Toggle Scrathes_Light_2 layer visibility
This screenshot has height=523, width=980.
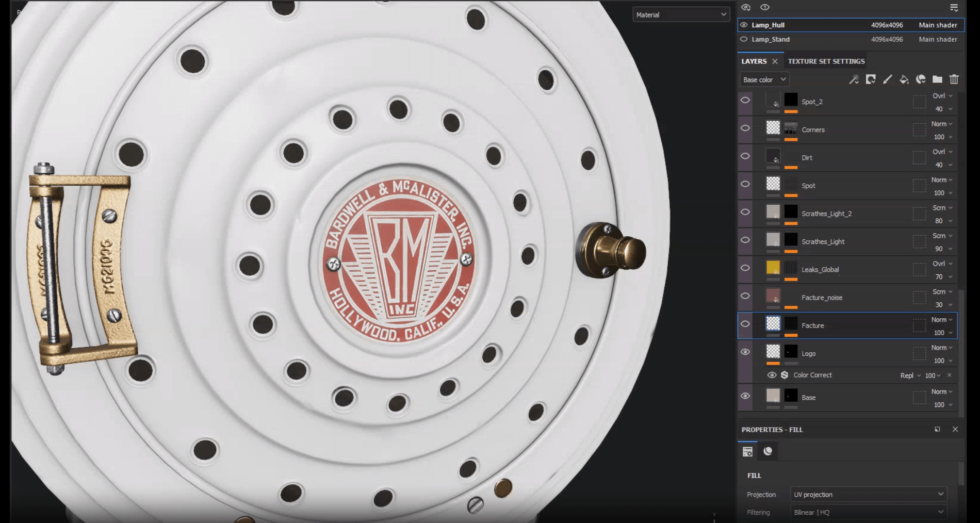745,212
